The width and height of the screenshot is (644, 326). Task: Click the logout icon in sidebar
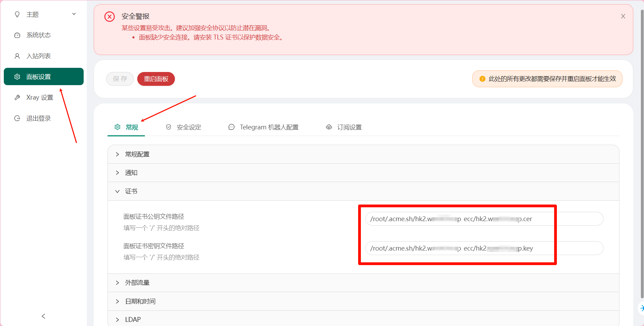click(17, 118)
